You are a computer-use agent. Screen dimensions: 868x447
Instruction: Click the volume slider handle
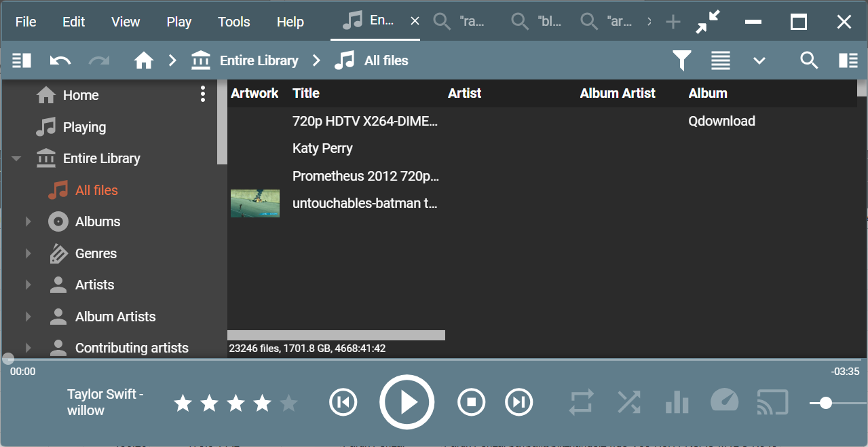[825, 403]
